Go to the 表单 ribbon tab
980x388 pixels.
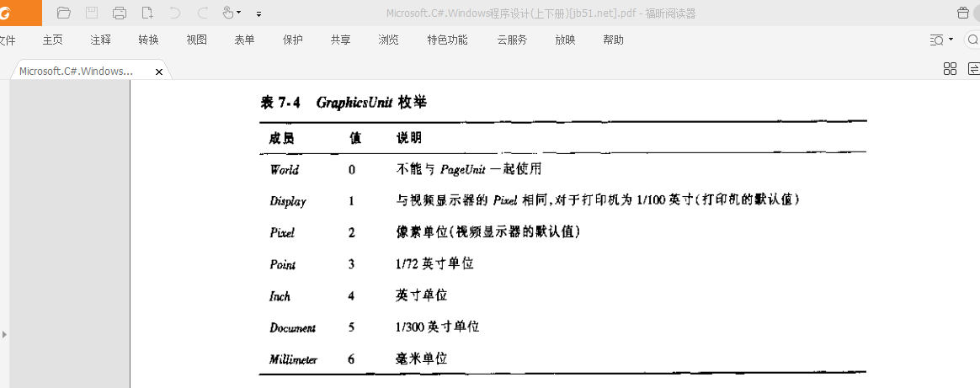[x=244, y=40]
